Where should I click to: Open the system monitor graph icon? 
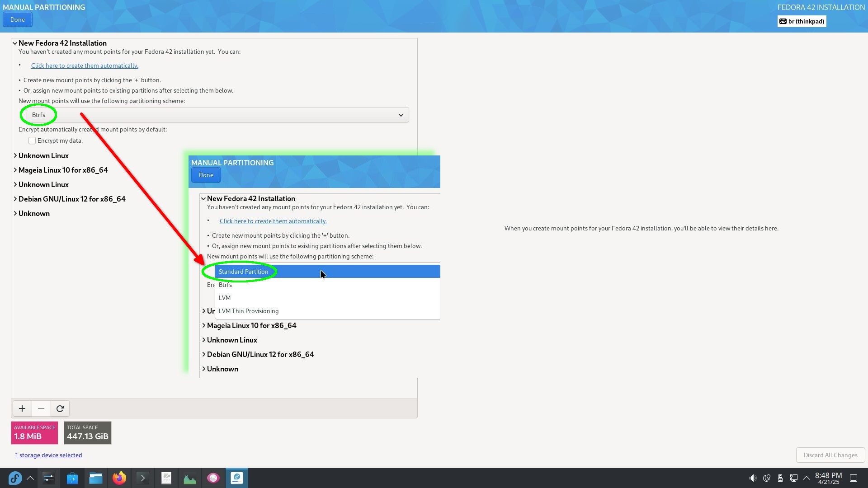tap(190, 478)
